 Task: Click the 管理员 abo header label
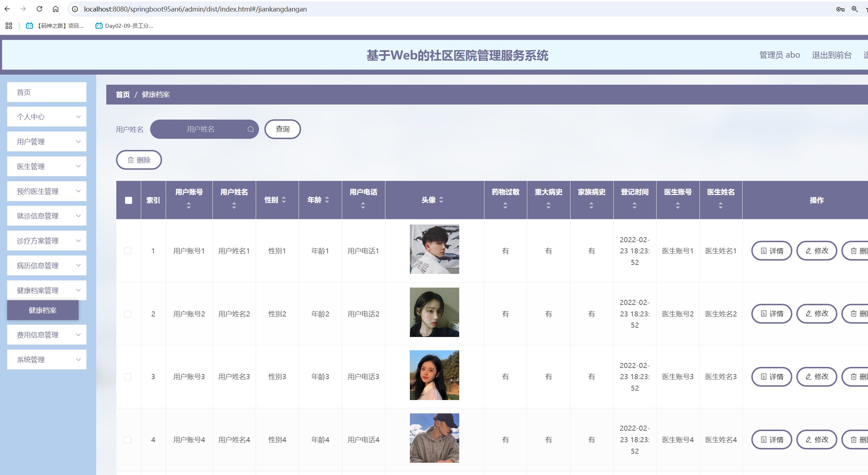780,55
